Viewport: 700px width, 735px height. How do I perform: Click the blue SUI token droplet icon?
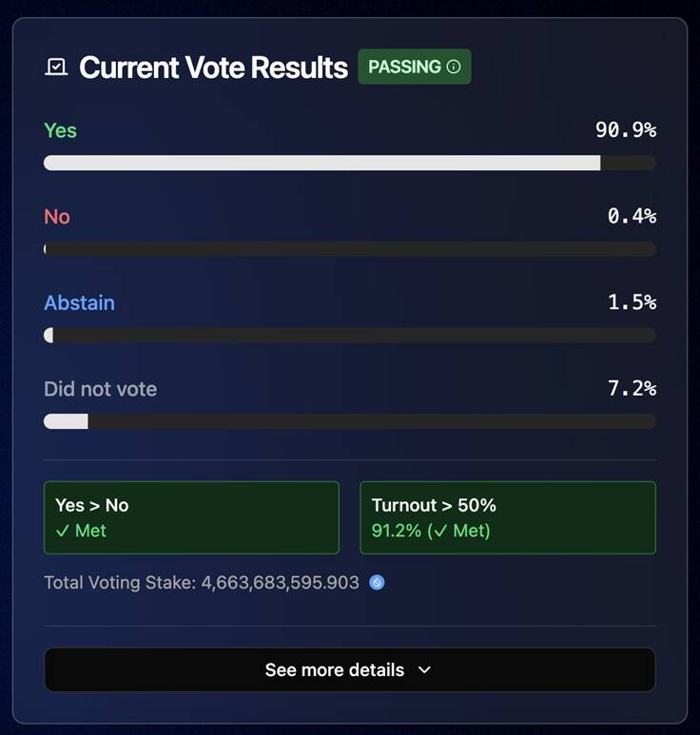point(377,583)
